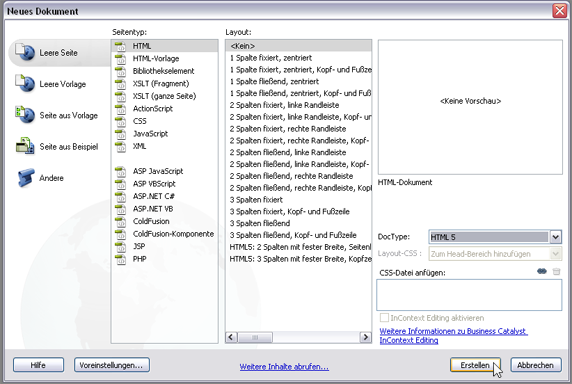The height and width of the screenshot is (384, 572).
Task: Open Voreinstellungen... button
Action: click(112, 365)
